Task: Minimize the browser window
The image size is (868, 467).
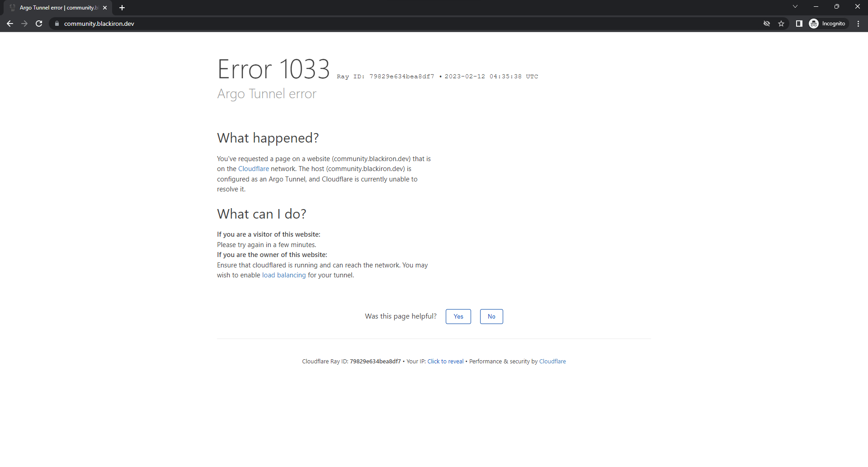Action: point(816,6)
